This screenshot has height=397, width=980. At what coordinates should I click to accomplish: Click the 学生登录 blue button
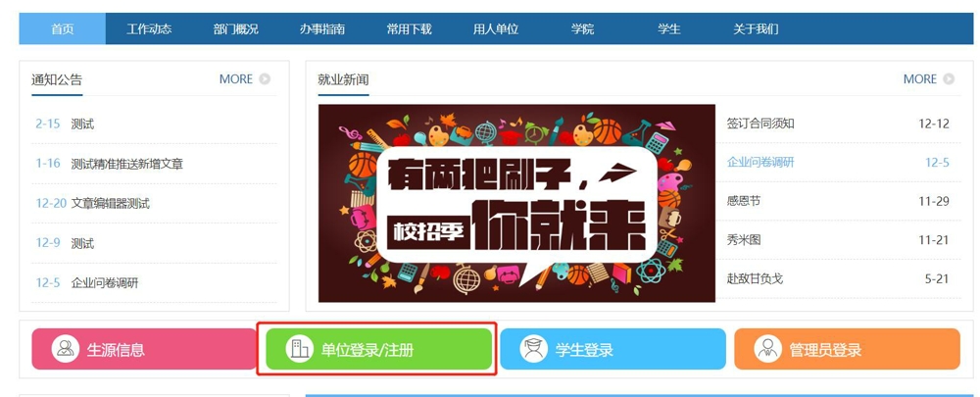pyautogui.click(x=613, y=349)
